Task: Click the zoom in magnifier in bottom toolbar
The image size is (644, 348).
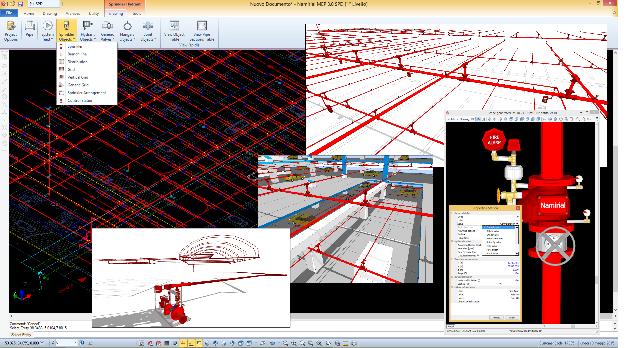Action: (x=294, y=343)
